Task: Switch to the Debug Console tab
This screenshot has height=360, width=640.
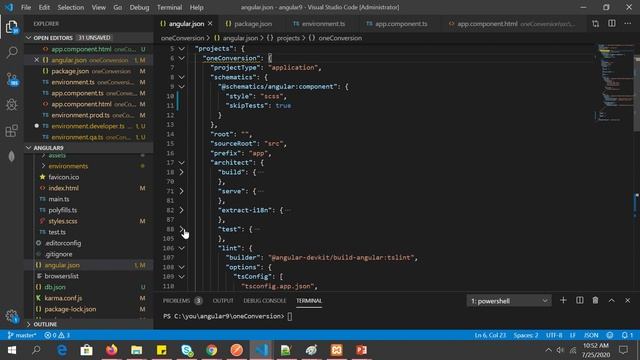Action: (x=264, y=301)
